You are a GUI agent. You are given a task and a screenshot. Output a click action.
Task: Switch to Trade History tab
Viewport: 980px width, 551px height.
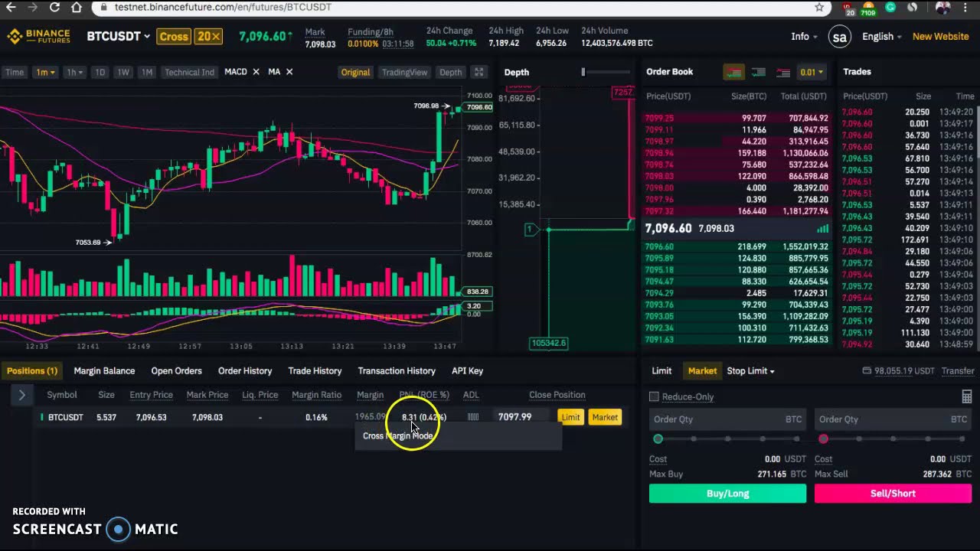(315, 370)
